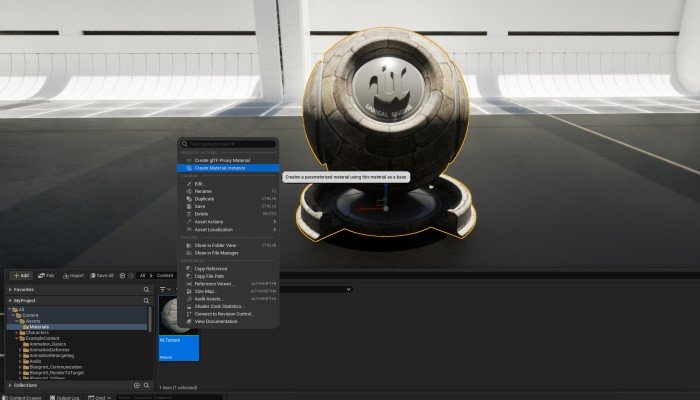Select Edit in the context menu

point(228,184)
